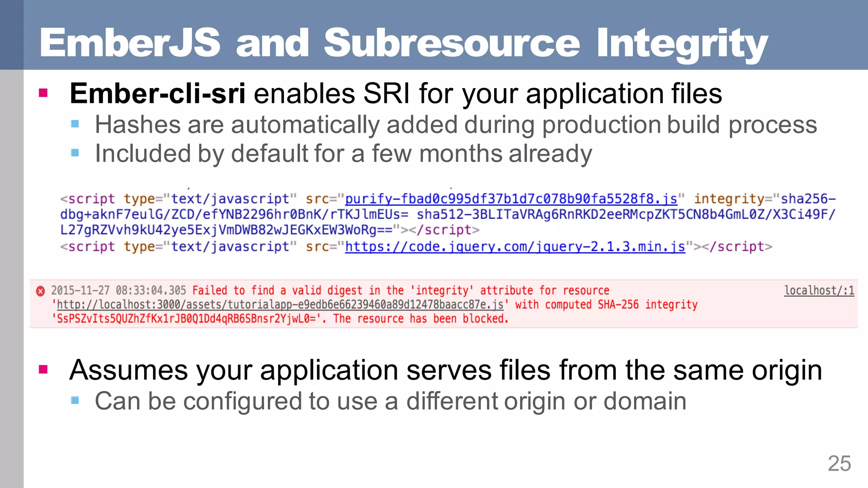Image resolution: width=868 pixels, height=488 pixels.
Task: Open the localhost/:1 source link
Action: pos(819,291)
